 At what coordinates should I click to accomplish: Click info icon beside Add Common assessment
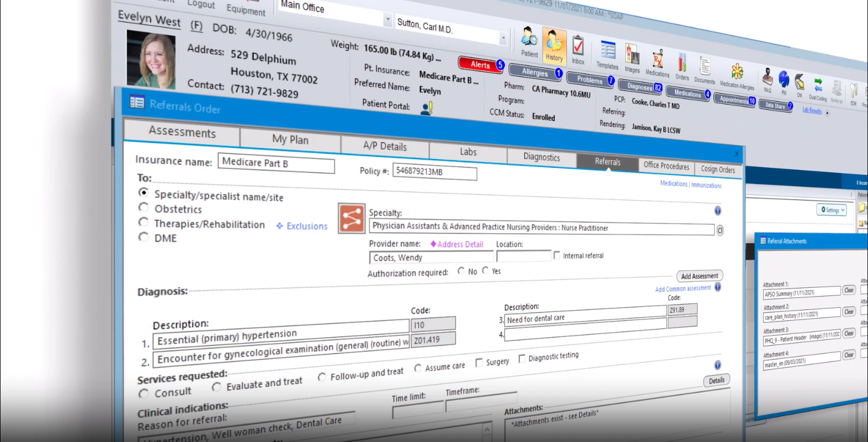click(x=718, y=287)
